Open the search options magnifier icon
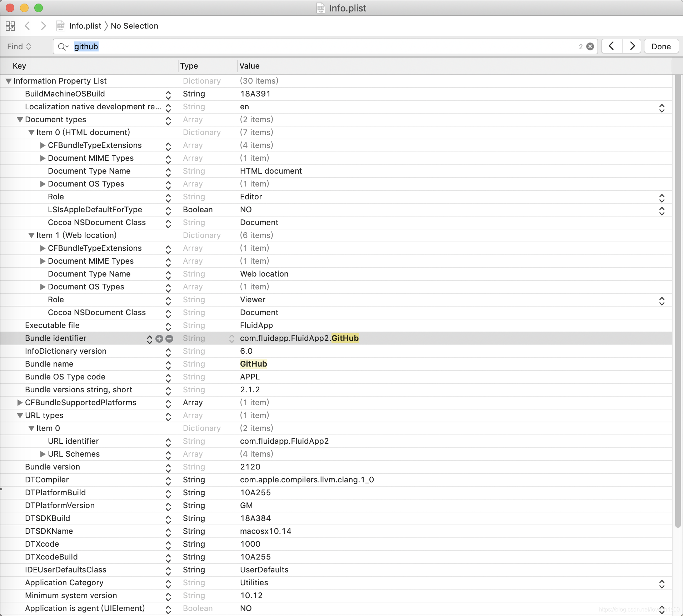683x616 pixels. (x=63, y=46)
